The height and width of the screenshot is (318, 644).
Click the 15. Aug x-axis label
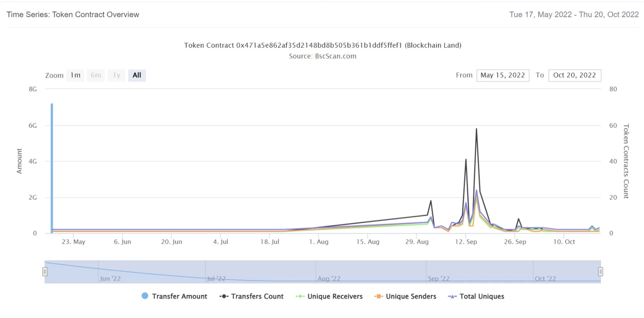[x=368, y=242]
